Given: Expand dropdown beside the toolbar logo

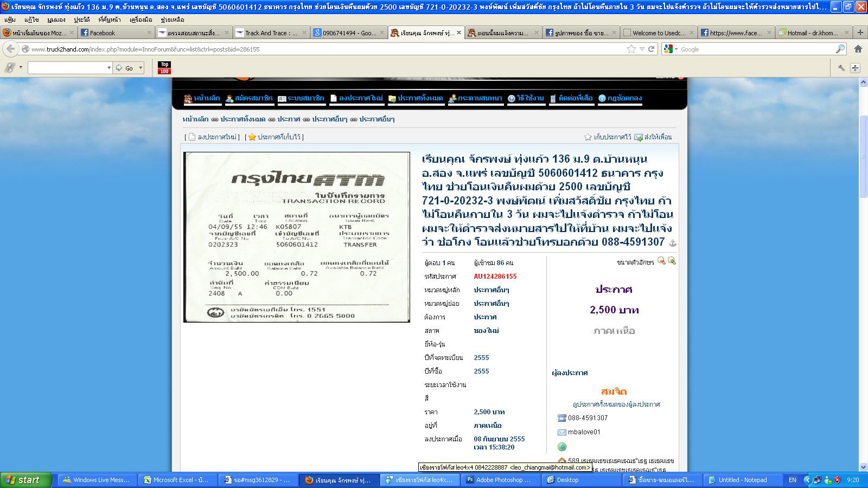Looking at the screenshot, I should 21,68.
